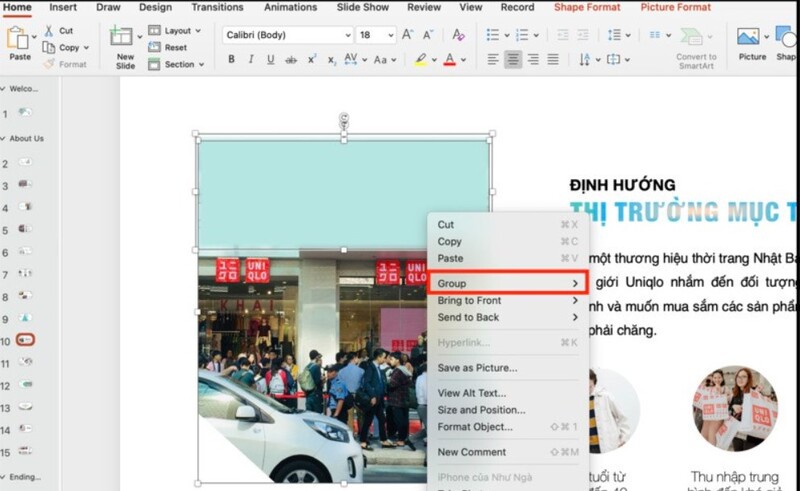Click the New Slide icon
The image size is (800, 491).
pos(121,36)
